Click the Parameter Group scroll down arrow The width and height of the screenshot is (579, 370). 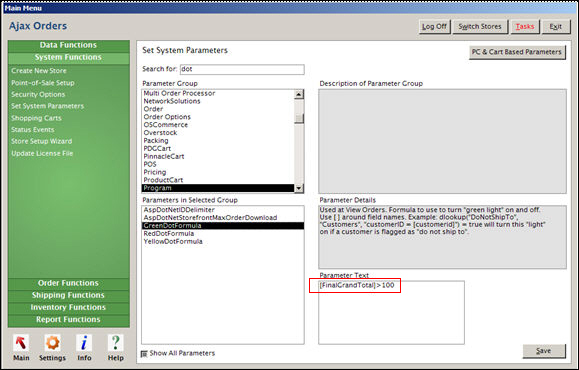tap(299, 188)
